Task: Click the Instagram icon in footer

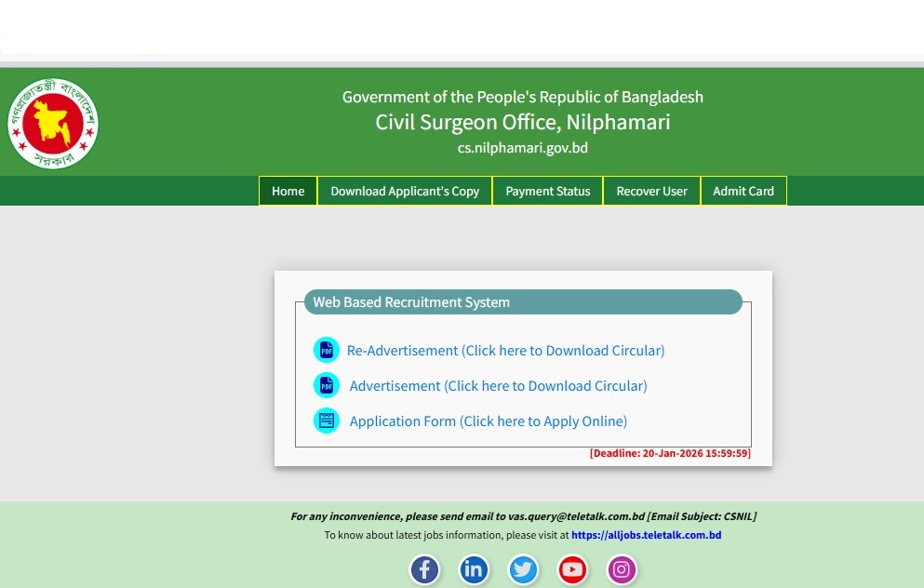Action: pos(622,568)
